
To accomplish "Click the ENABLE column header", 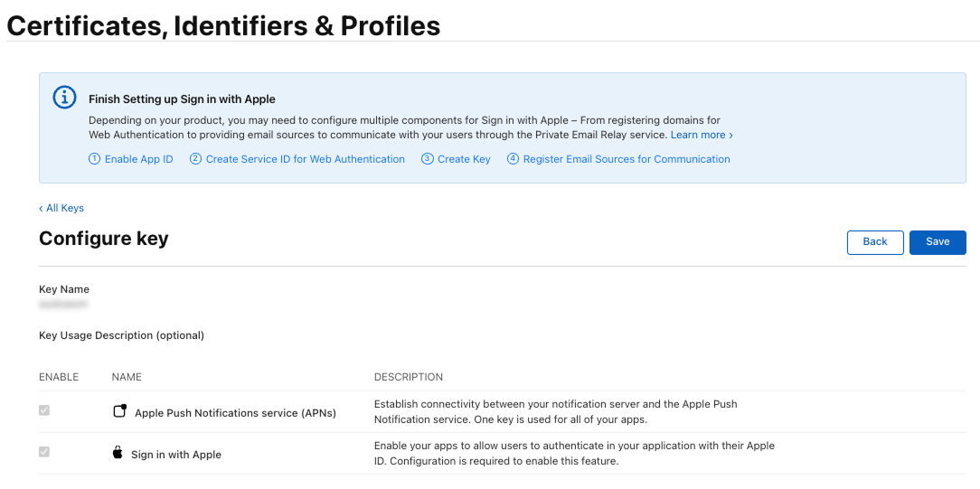I will point(59,377).
